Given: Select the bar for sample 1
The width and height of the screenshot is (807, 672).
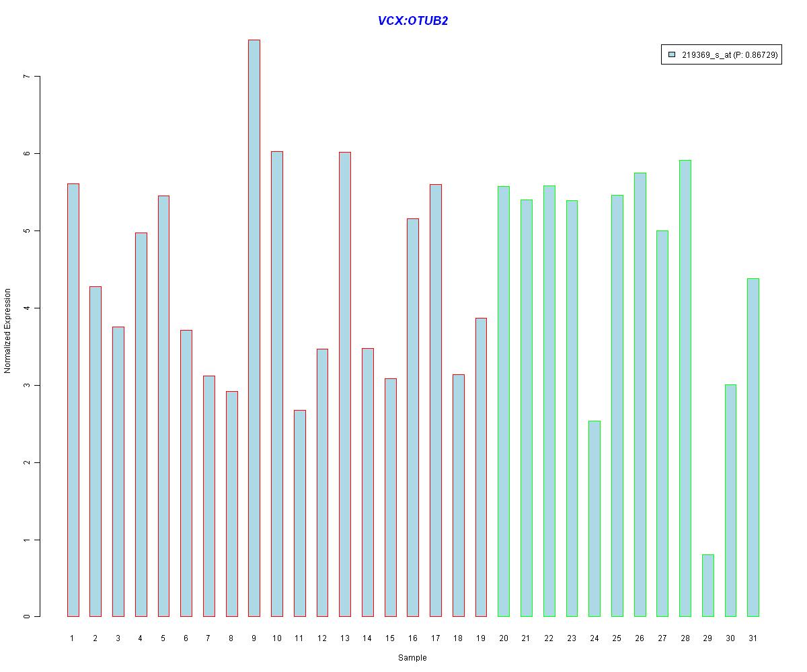Looking at the screenshot, I should click(73, 400).
